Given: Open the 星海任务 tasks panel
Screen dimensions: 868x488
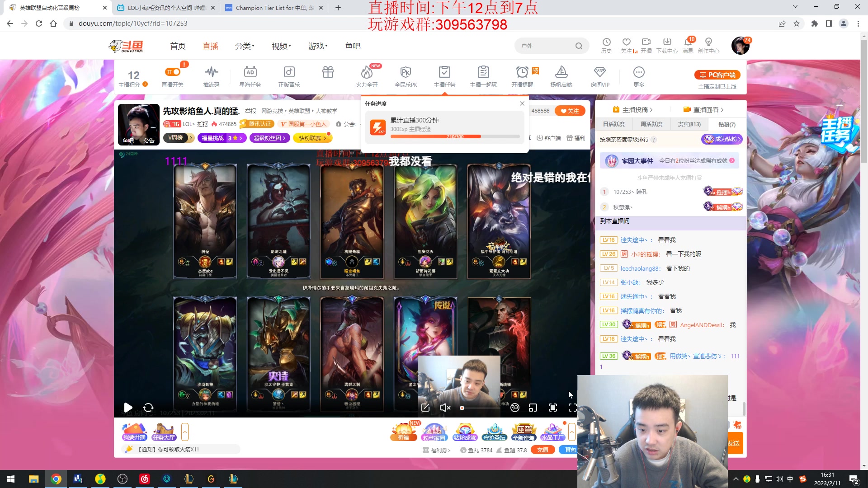Looking at the screenshot, I should pos(250,76).
